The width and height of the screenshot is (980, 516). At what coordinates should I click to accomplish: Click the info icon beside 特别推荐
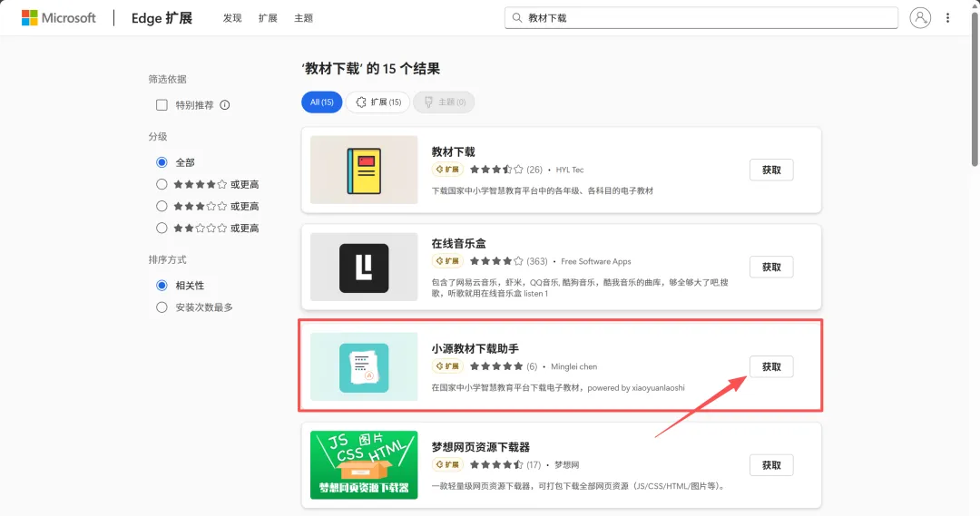click(x=225, y=105)
